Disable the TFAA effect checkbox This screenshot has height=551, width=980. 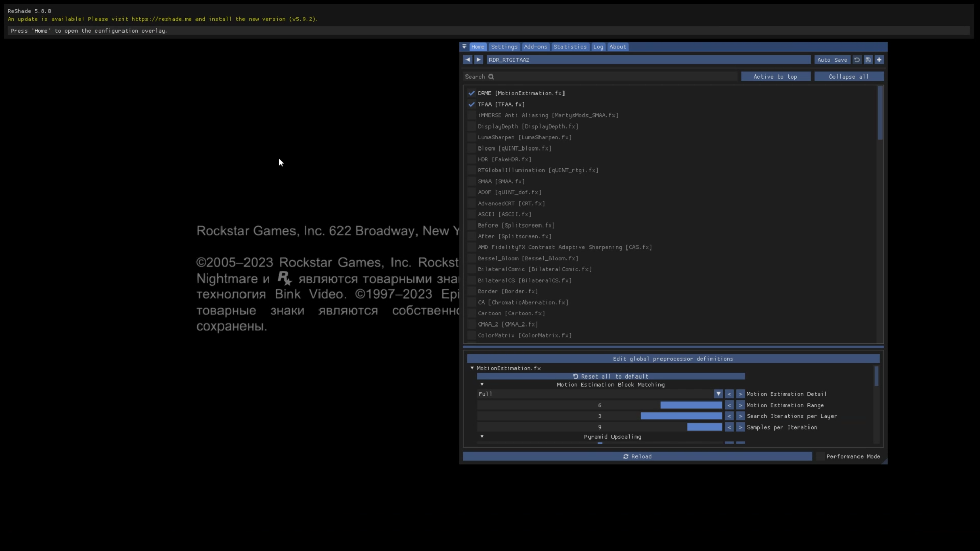pos(472,104)
